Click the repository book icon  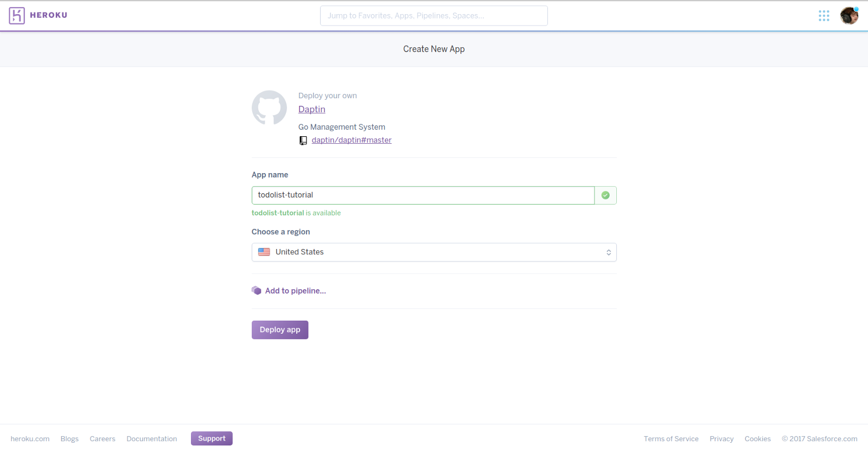pyautogui.click(x=303, y=141)
